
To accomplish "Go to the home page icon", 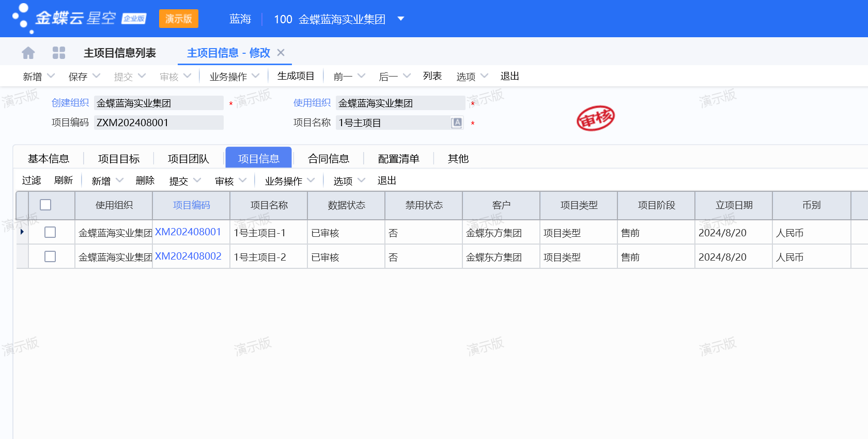I will [28, 53].
